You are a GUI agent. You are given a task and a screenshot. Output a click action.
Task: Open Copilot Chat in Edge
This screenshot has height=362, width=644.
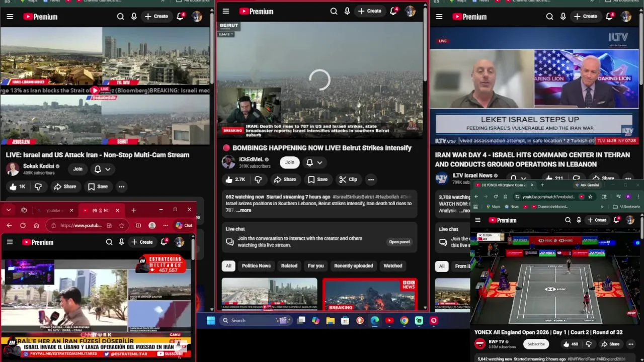184,225
